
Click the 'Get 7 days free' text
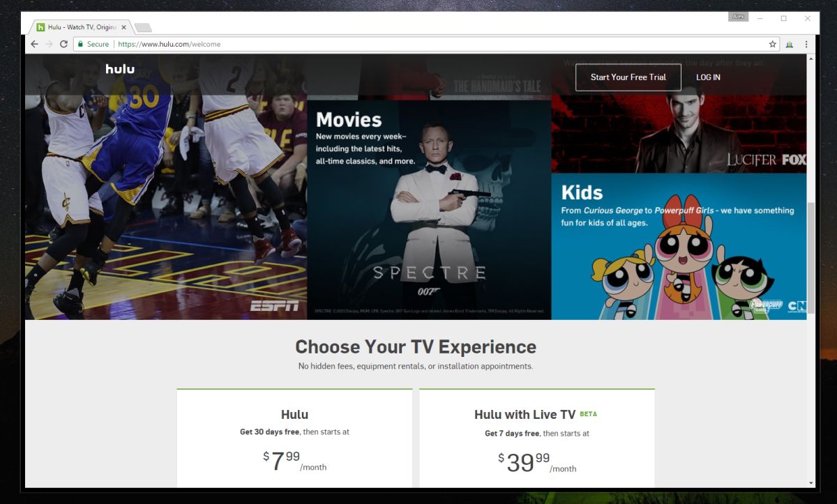click(512, 434)
